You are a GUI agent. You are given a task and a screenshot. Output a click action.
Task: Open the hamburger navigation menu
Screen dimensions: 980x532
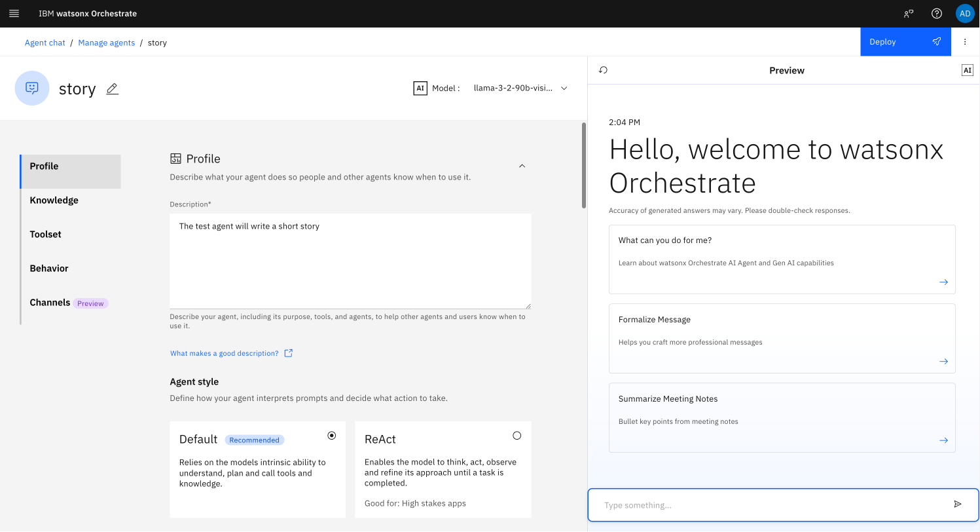coord(14,13)
